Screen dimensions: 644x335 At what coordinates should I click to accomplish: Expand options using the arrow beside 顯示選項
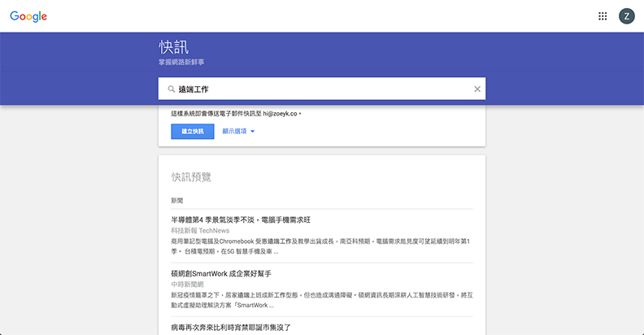tap(253, 131)
